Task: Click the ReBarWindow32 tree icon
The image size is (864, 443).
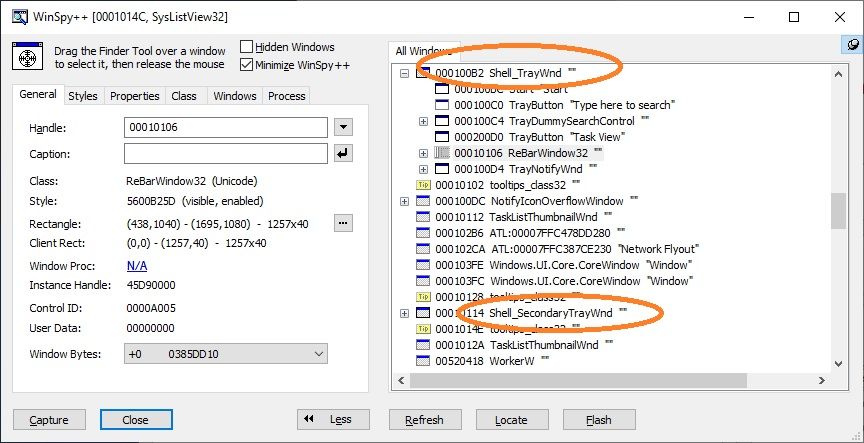Action: tap(442, 153)
